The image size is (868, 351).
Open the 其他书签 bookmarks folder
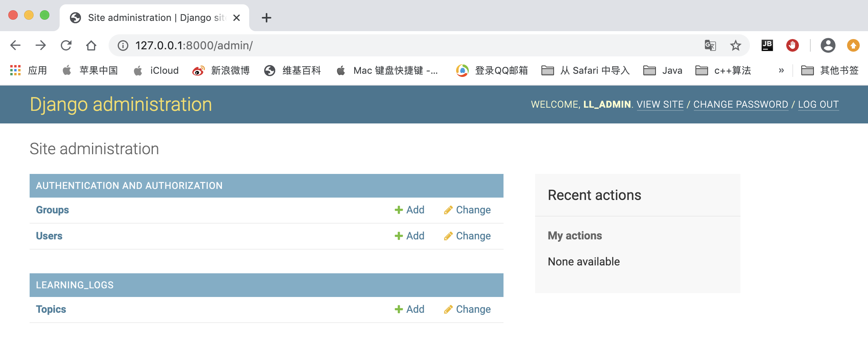point(830,71)
